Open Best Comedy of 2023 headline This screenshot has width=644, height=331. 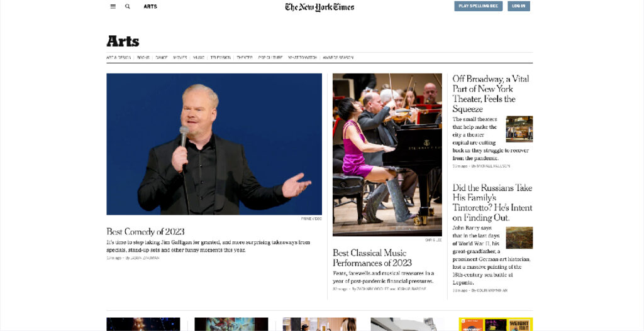(145, 231)
